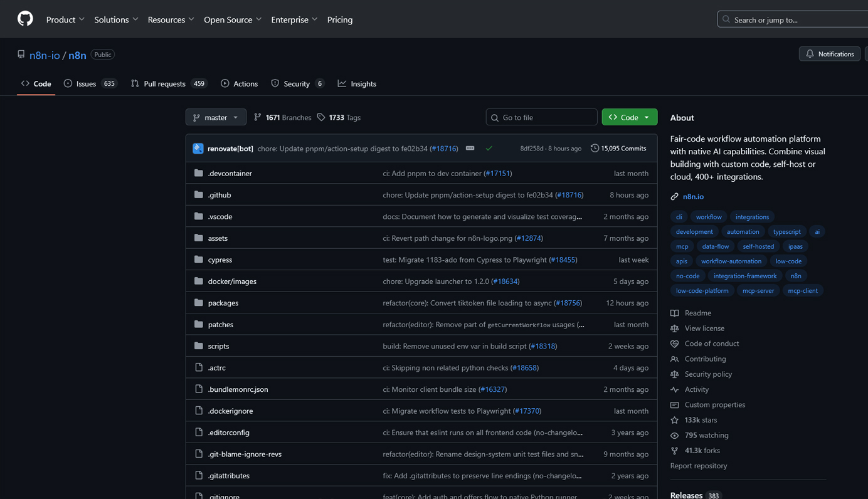Open the n8n.io website link
Screen dimensions: 868x499
[x=693, y=196]
